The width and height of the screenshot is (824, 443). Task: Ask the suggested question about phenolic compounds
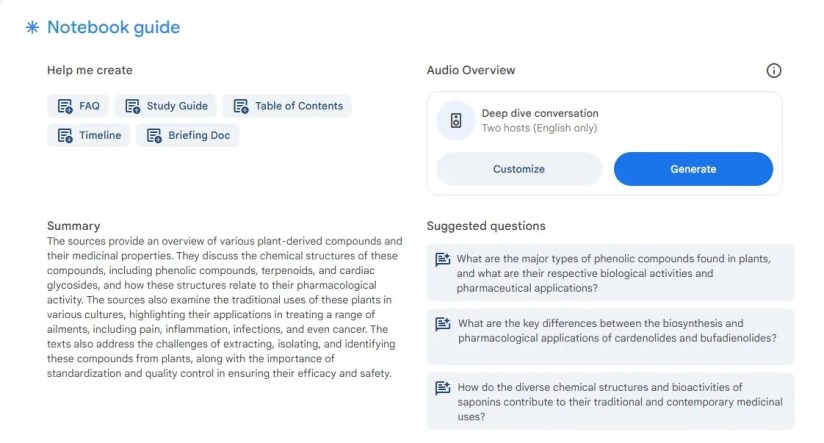(x=612, y=273)
